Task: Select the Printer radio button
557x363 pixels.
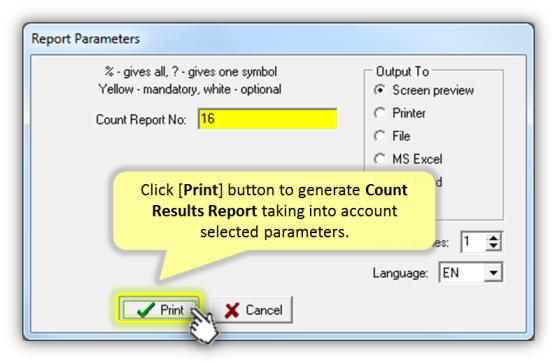Action: 380,113
